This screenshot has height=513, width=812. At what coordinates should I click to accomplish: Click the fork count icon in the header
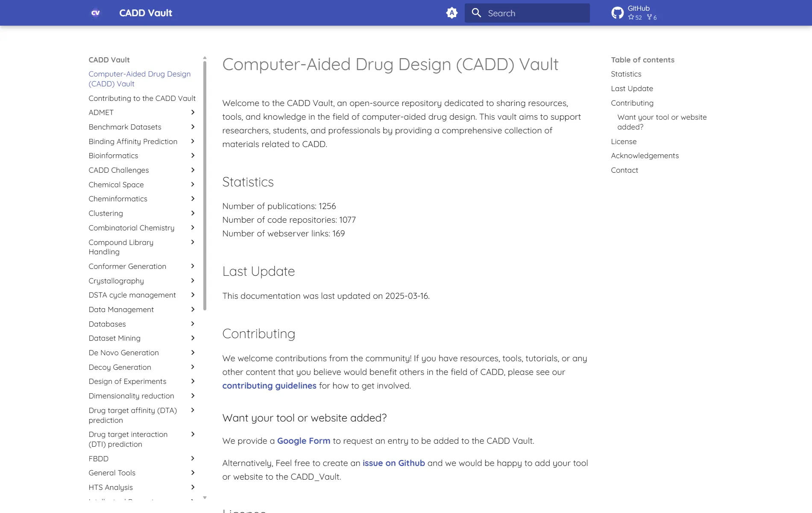click(649, 18)
